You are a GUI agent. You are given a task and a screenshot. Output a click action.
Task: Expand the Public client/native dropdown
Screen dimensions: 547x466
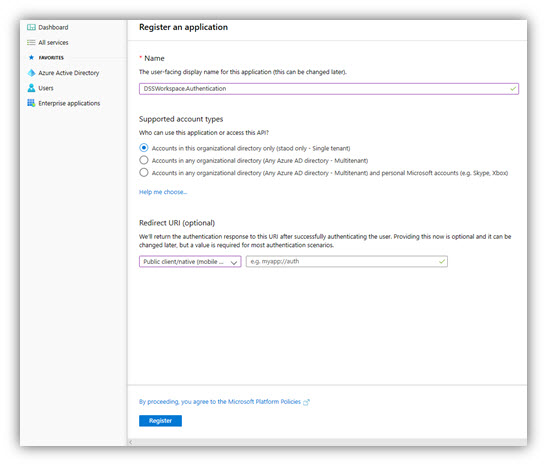pyautogui.click(x=190, y=262)
